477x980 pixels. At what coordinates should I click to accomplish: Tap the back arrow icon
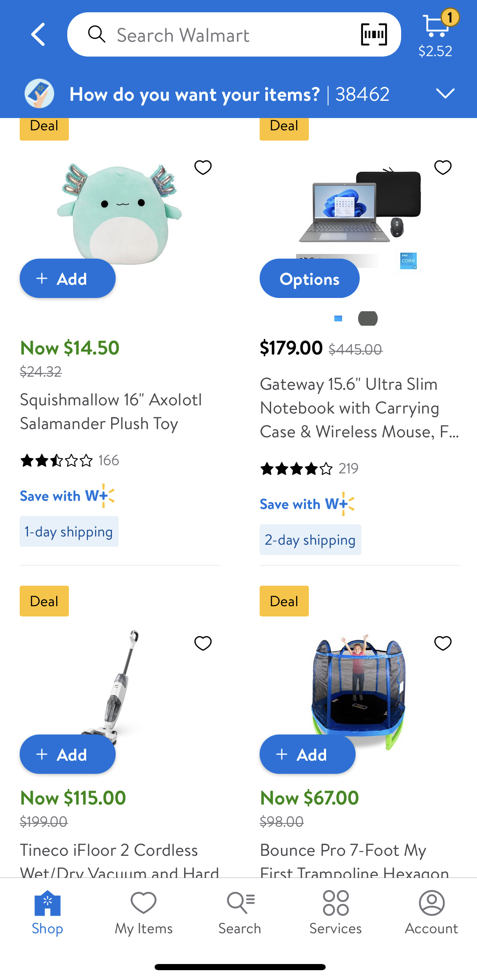pyautogui.click(x=38, y=34)
